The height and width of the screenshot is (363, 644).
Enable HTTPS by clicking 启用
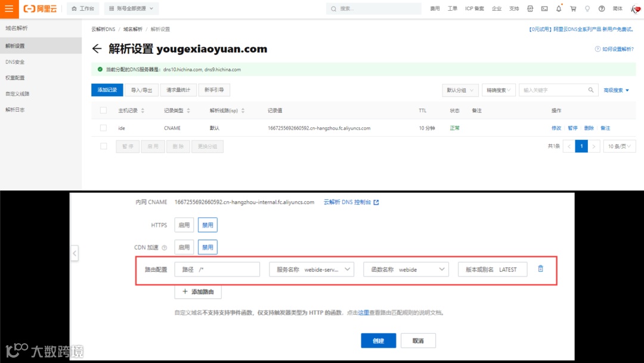tap(184, 224)
